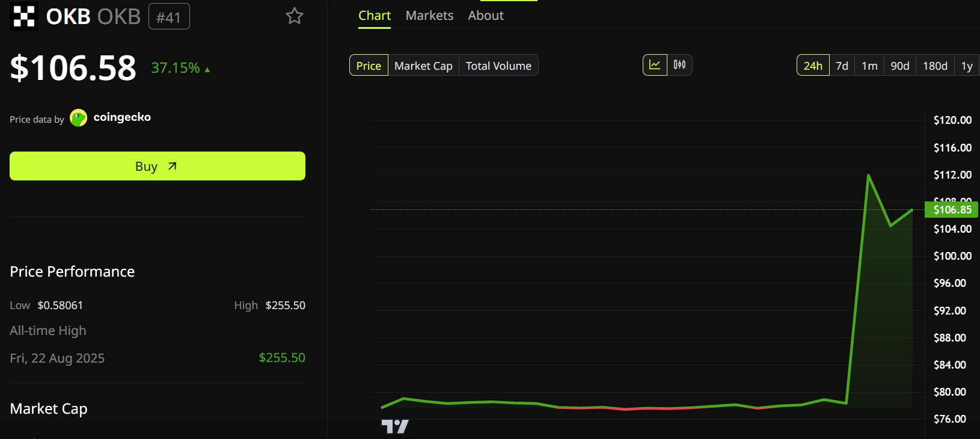Switch to candlestick chart view icon

[679, 65]
